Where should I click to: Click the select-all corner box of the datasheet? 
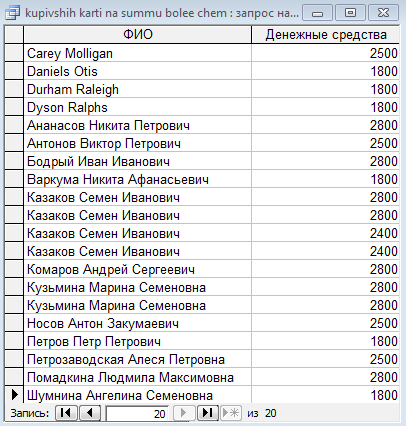[14, 35]
